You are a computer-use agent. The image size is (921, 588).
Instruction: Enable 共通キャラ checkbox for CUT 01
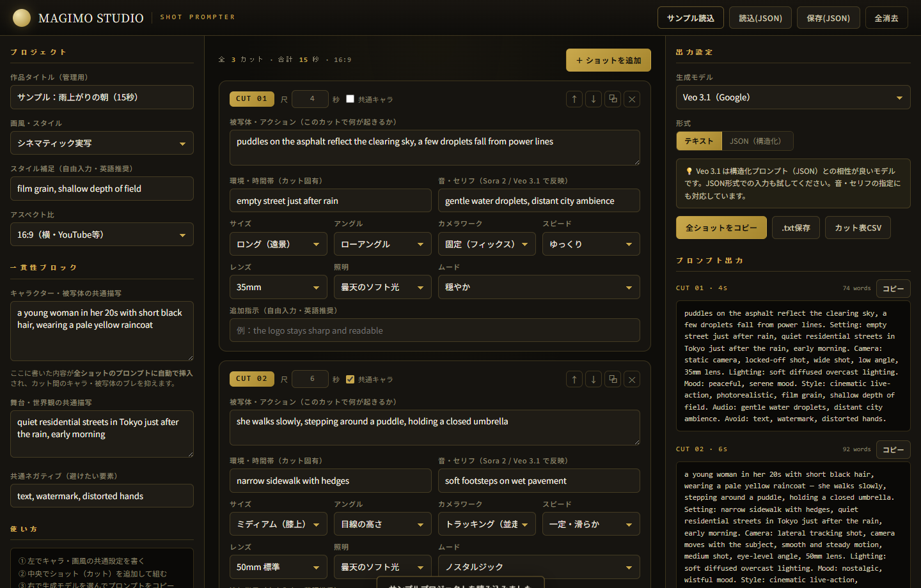[x=350, y=99]
